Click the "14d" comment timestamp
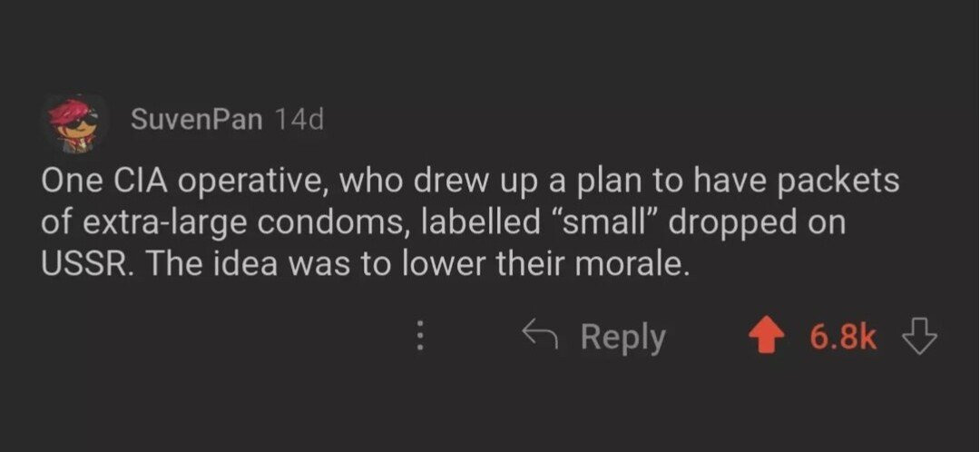The image size is (980, 452). (x=299, y=119)
